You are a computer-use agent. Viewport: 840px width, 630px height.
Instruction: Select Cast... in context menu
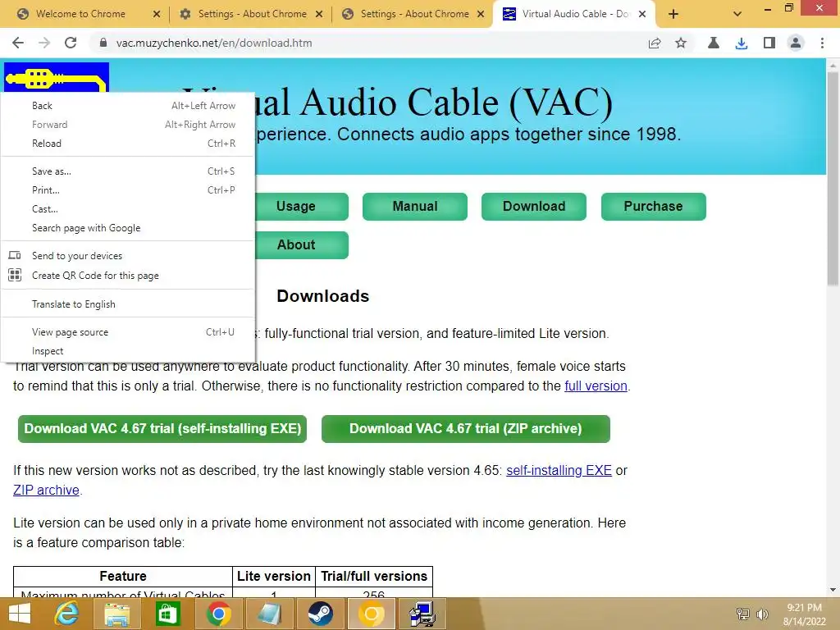click(127, 209)
